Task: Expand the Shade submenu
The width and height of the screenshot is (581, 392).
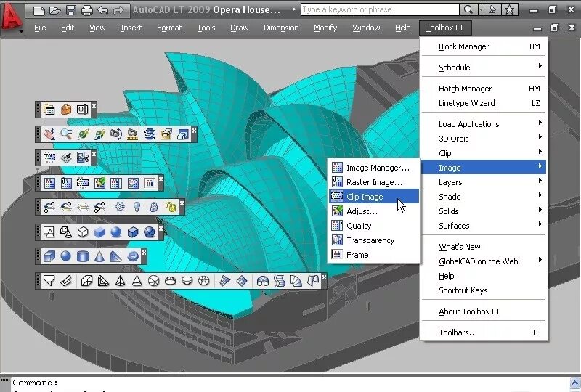Action: coord(484,197)
